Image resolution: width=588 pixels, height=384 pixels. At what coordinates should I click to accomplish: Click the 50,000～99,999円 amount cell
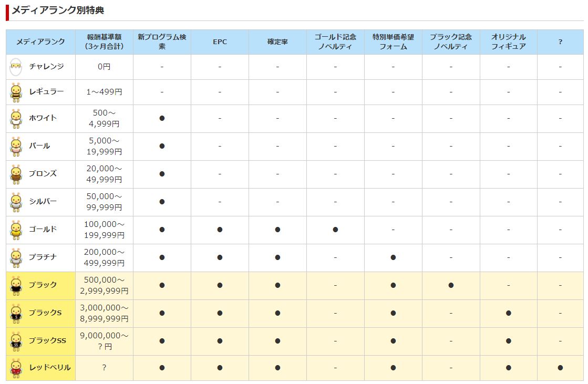(x=104, y=202)
